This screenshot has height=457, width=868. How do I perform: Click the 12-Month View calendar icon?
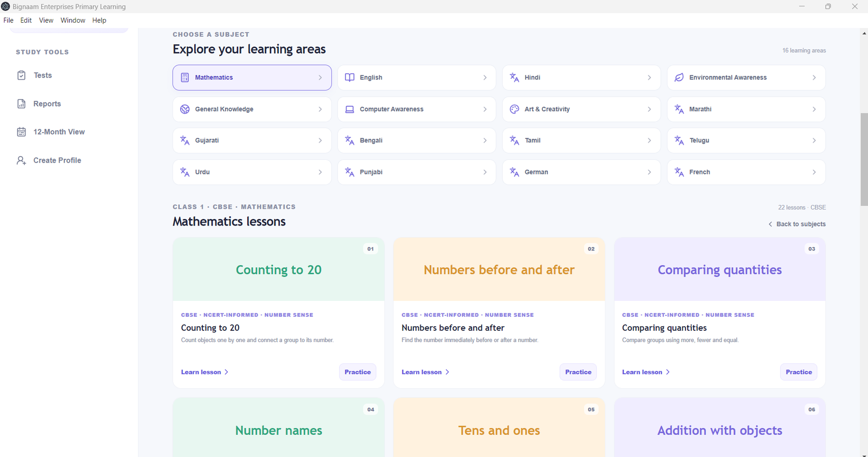tap(21, 132)
